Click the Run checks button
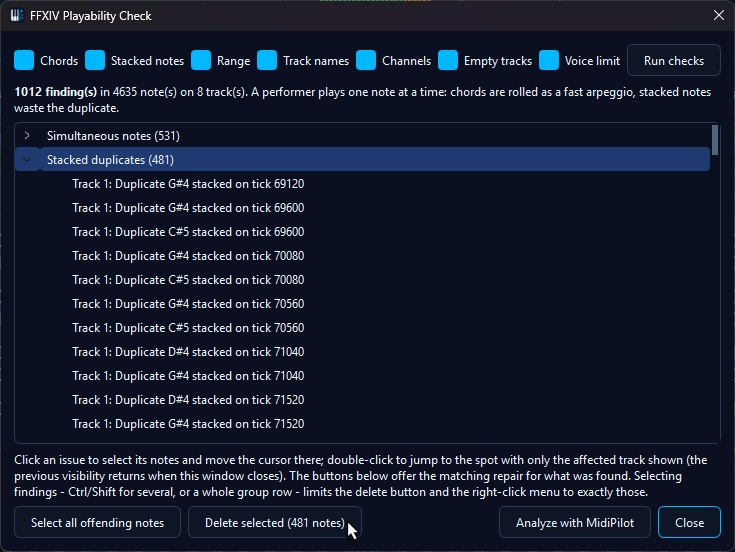Screen dimensions: 735x552 674,60
